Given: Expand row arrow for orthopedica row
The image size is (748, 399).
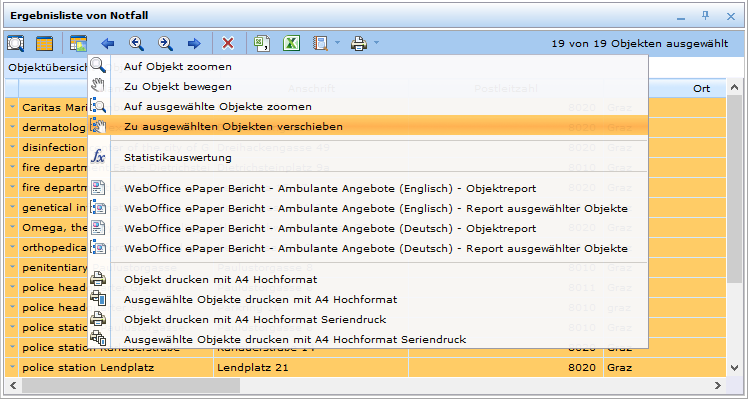Looking at the screenshot, I should pyautogui.click(x=12, y=248).
